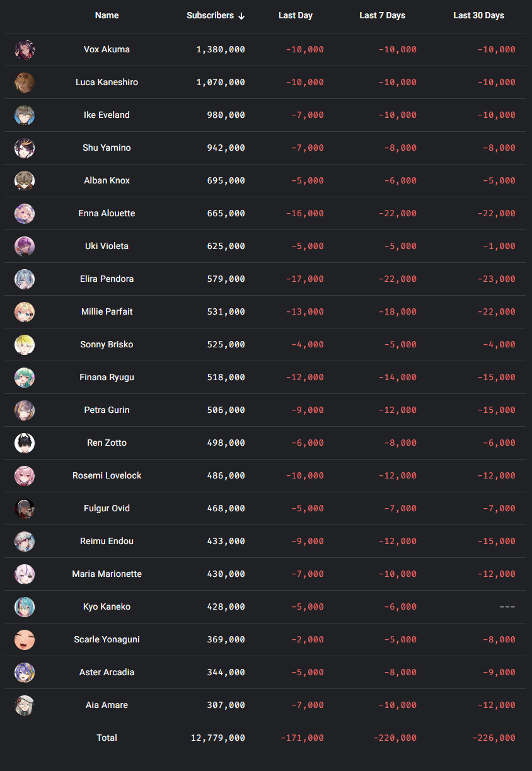The image size is (532, 771).
Task: Click Enna Alouette's avatar image
Action: coord(25,214)
